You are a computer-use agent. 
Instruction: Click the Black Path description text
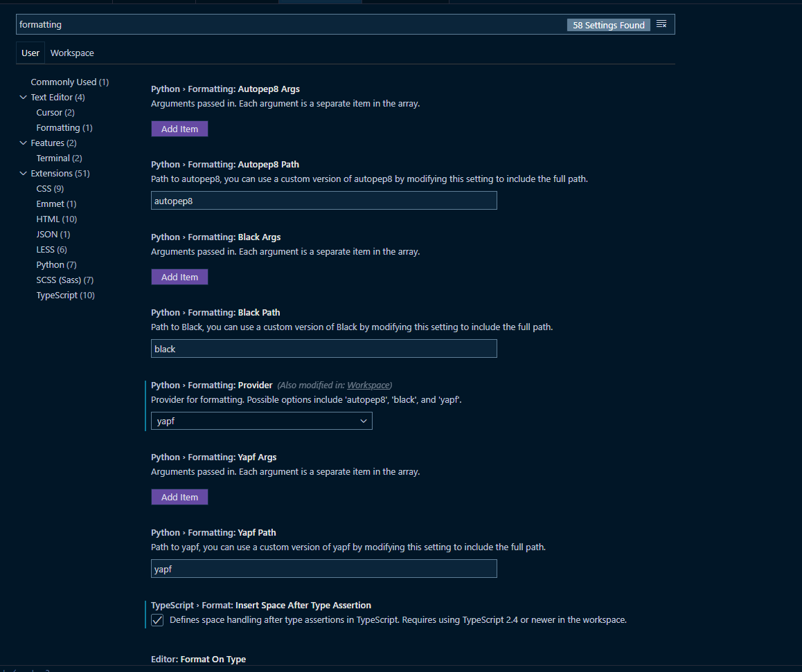[352, 327]
